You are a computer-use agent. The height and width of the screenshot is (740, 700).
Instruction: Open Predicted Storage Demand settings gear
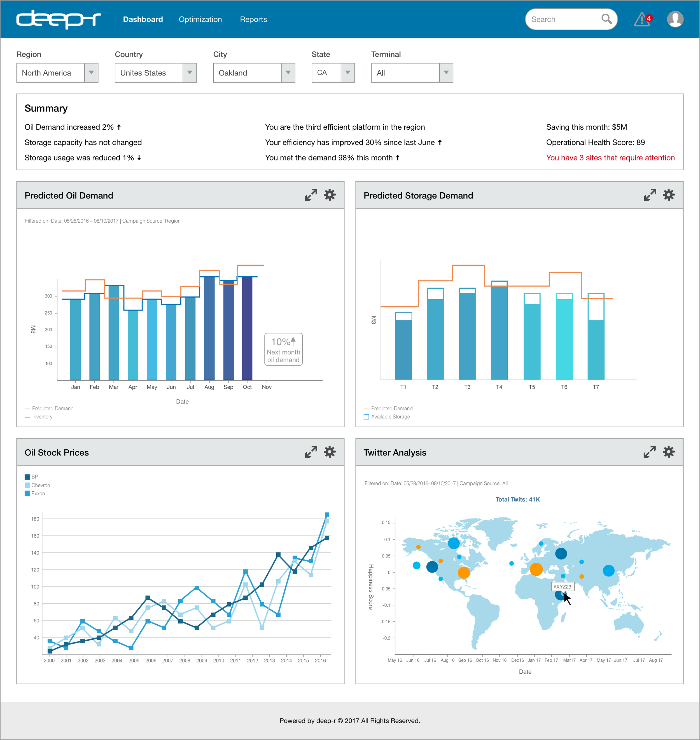(669, 195)
